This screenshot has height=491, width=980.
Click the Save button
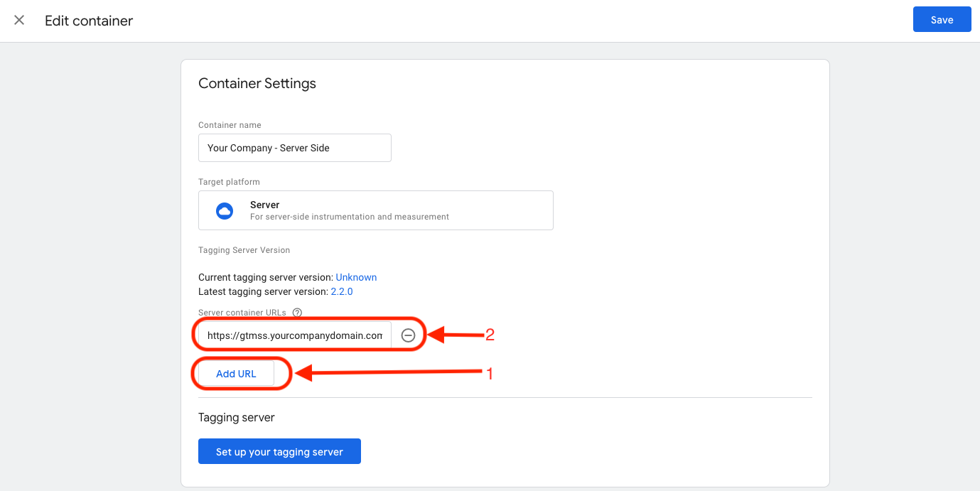click(x=942, y=20)
